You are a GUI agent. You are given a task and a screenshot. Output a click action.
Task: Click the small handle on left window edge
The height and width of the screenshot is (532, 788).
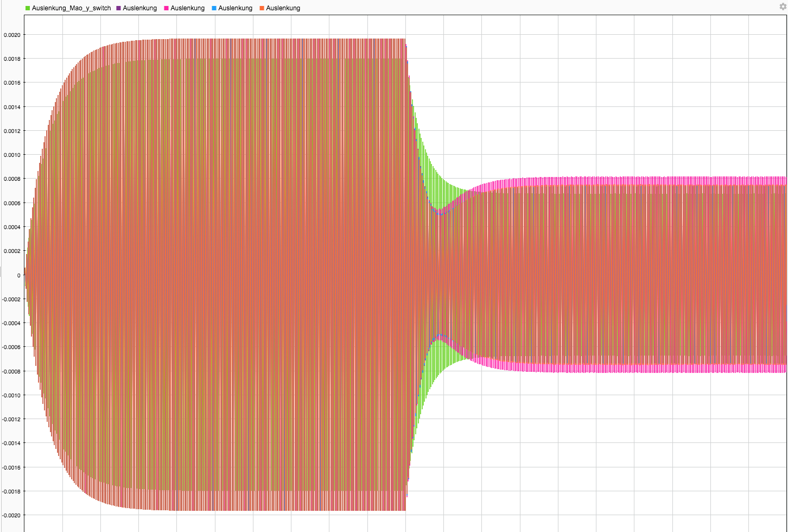1,271
